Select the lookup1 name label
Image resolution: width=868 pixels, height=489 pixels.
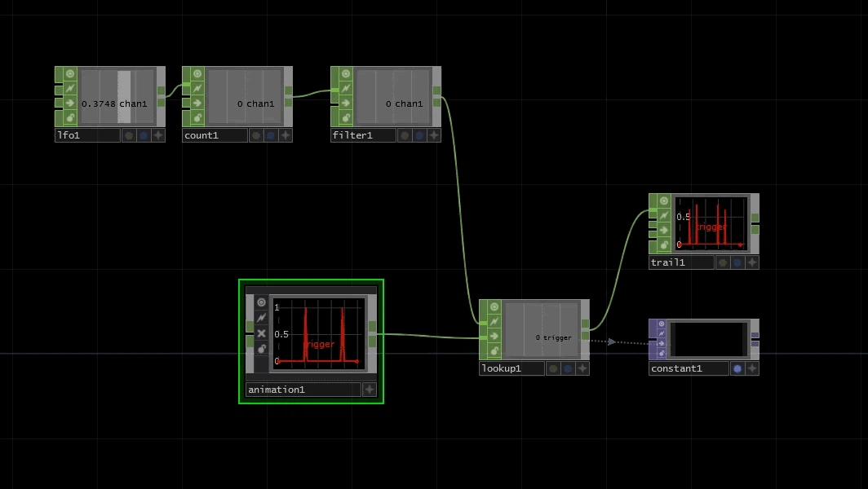tap(511, 368)
